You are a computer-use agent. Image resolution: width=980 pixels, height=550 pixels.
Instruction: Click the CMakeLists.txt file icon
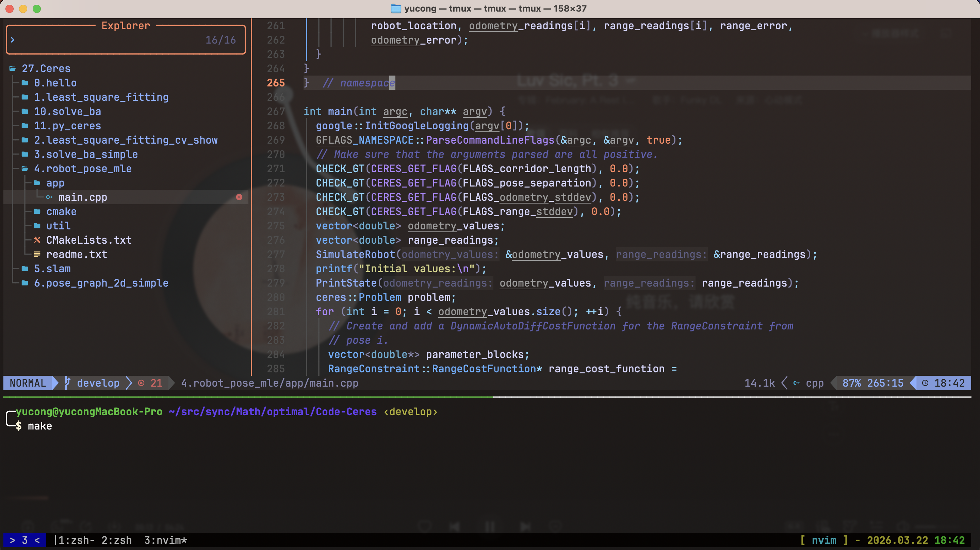[37, 240]
